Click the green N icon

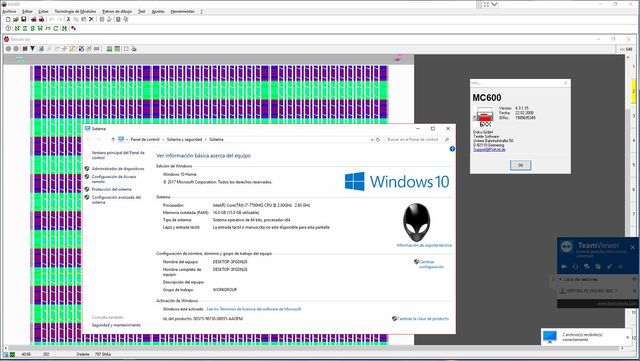click(17, 28)
